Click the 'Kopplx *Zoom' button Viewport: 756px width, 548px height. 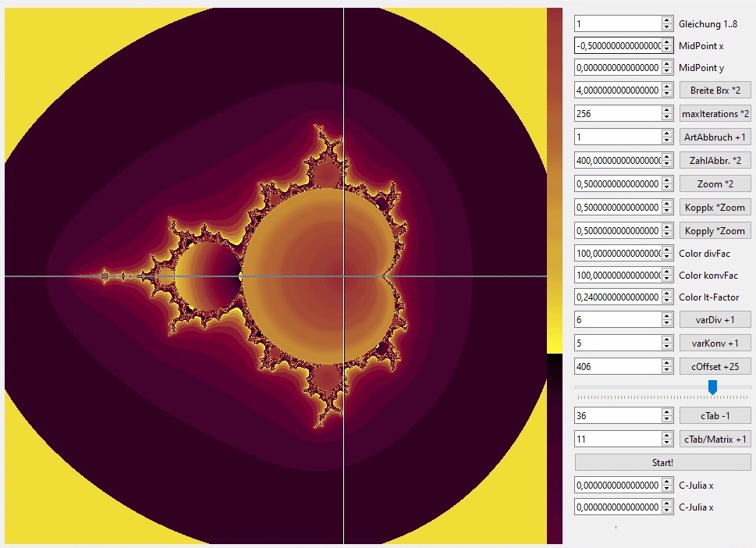(715, 208)
